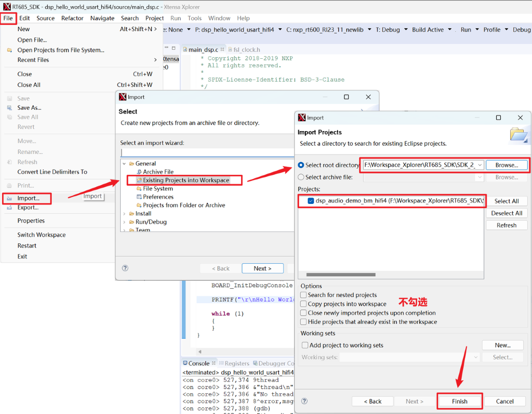Click the help icon in Import Projects dialog
Viewport: 532px width, 414px height.
pos(304,401)
